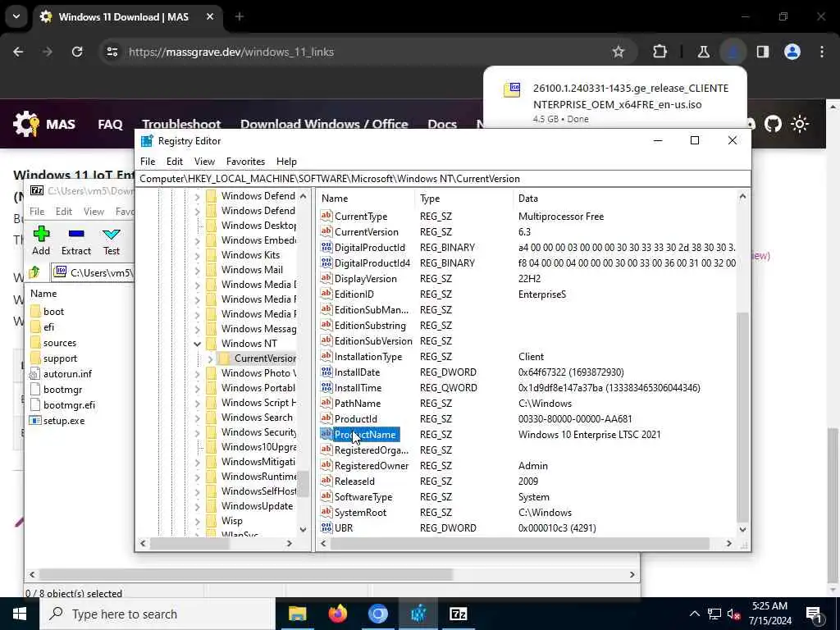The height and width of the screenshot is (630, 840).
Task: Open a new browser tab
Action: (240, 17)
